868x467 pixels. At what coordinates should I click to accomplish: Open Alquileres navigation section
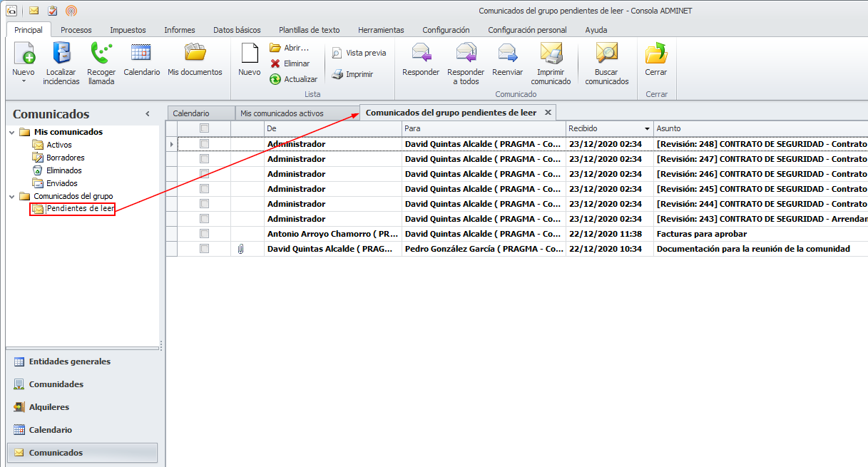coord(82,407)
